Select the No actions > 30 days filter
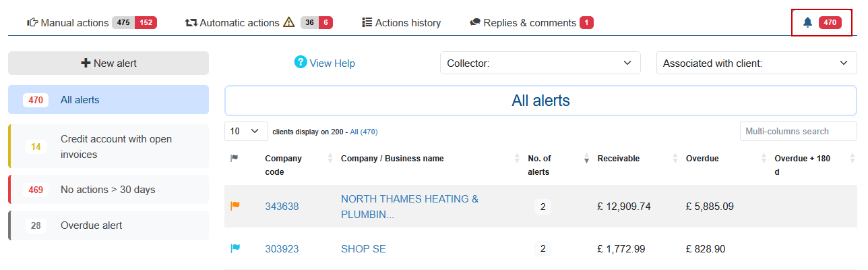Image resolution: width=868 pixels, height=270 pixels. pyautogui.click(x=108, y=190)
